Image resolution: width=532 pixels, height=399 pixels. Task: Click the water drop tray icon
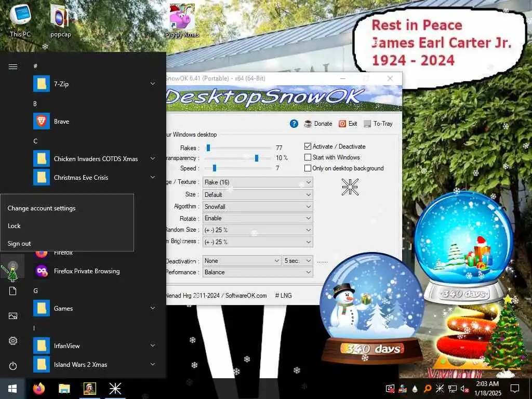click(415, 389)
